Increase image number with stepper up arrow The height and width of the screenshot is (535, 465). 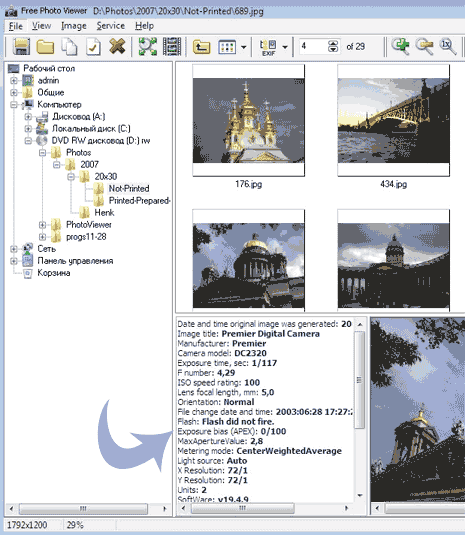click(x=333, y=43)
